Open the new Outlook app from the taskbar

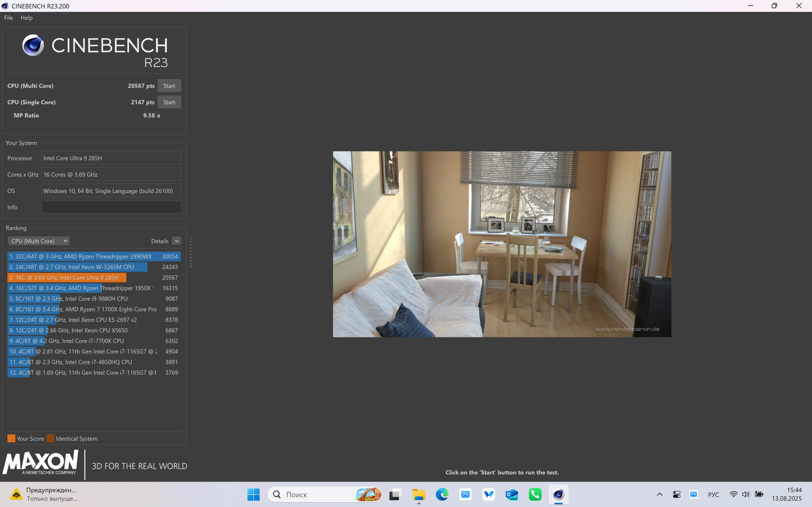pyautogui.click(x=512, y=494)
